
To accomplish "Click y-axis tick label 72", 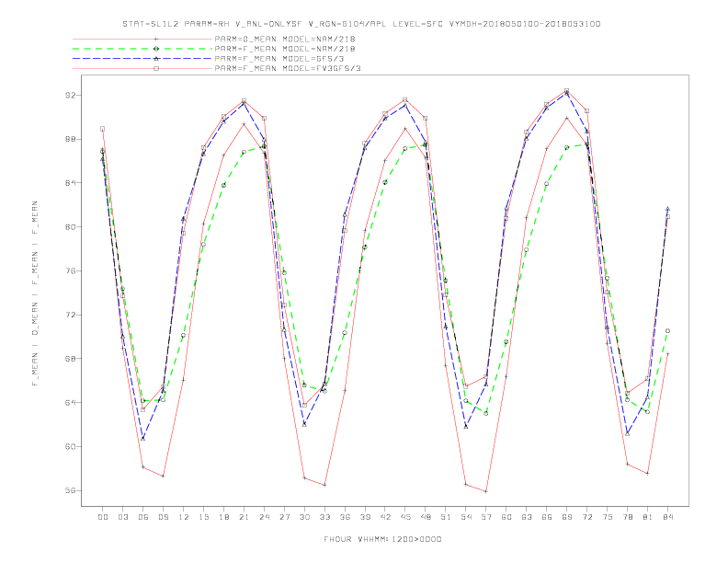I will click(x=69, y=315).
